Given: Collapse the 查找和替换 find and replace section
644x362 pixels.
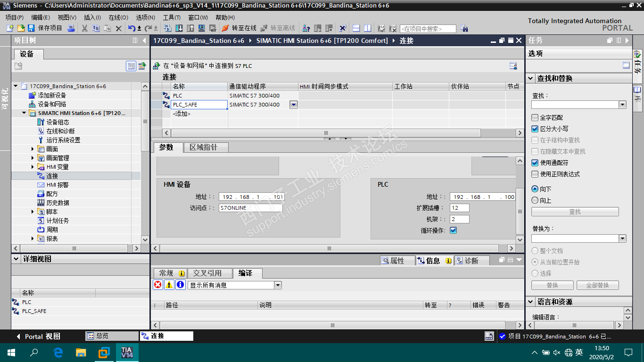Looking at the screenshot, I should pos(531,79).
